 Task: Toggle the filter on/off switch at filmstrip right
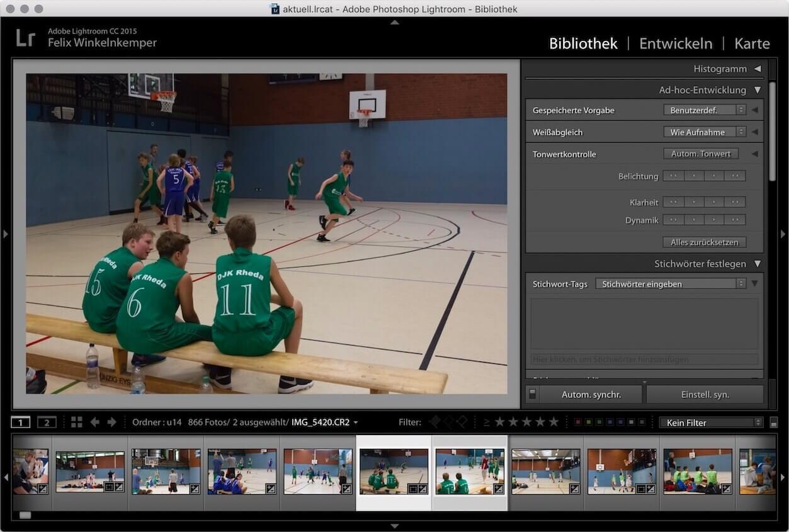point(774,423)
